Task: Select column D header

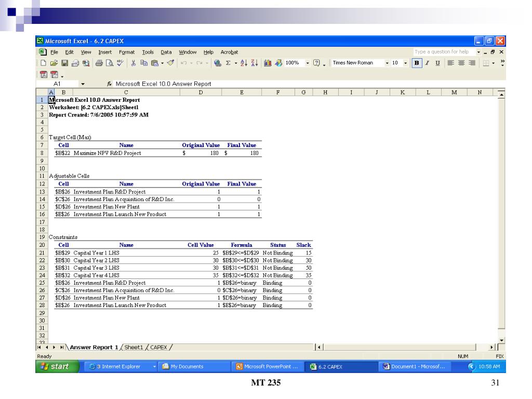Action: pyautogui.click(x=201, y=92)
